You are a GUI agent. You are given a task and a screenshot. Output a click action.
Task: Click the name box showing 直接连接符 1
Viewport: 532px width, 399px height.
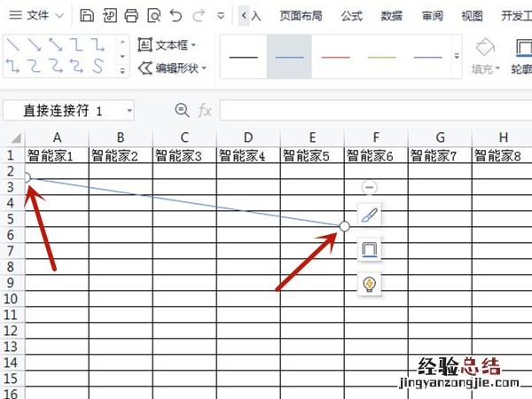[x=68, y=110]
